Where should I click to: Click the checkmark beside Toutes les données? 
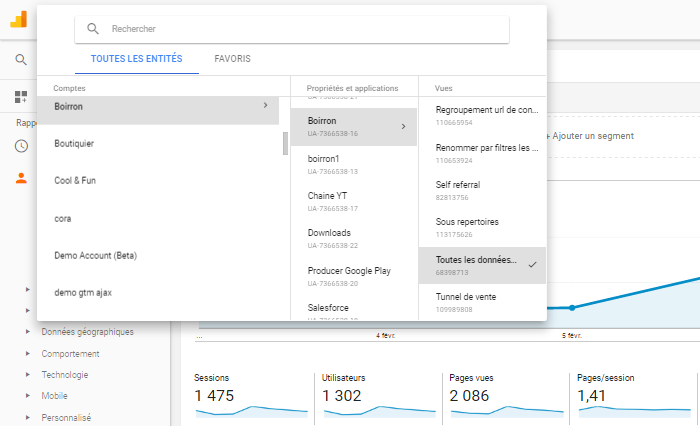point(532,265)
